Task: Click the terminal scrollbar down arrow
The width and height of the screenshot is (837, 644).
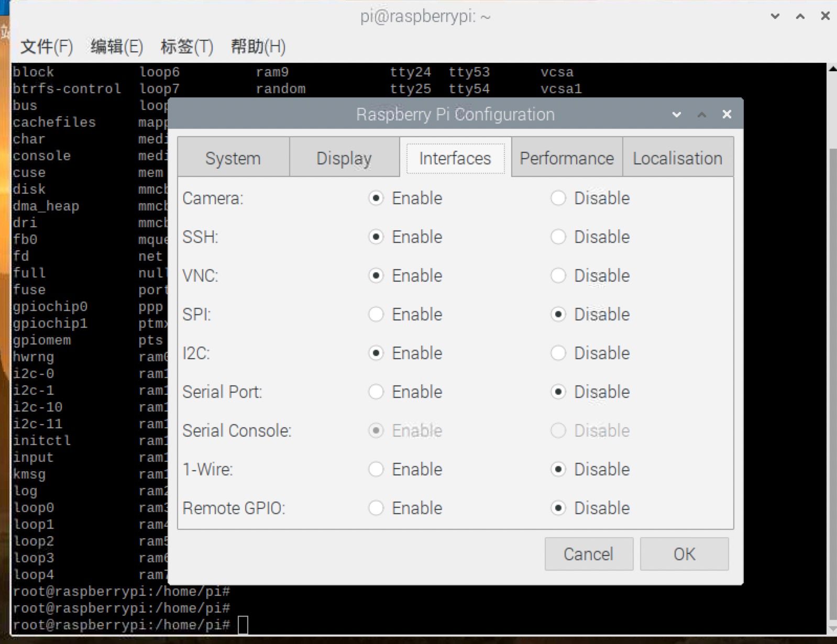Action: click(x=832, y=630)
